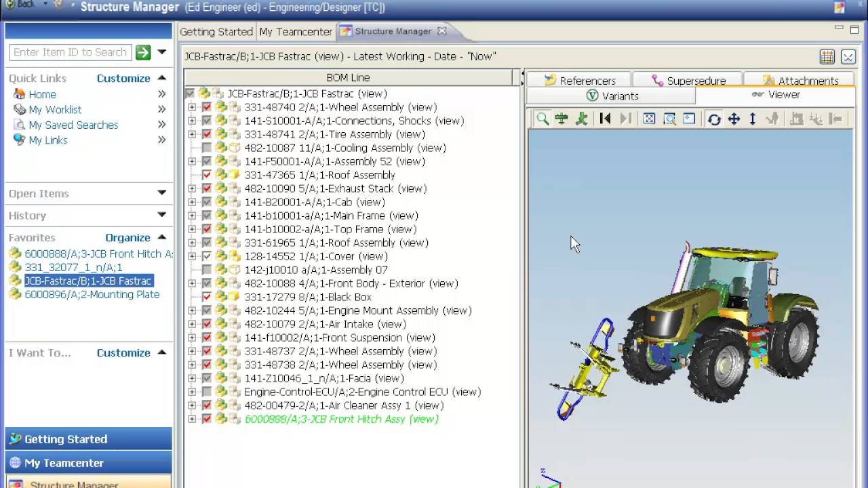Expand the Main Frame tree node
This screenshot has height=488, width=868.
(192, 216)
